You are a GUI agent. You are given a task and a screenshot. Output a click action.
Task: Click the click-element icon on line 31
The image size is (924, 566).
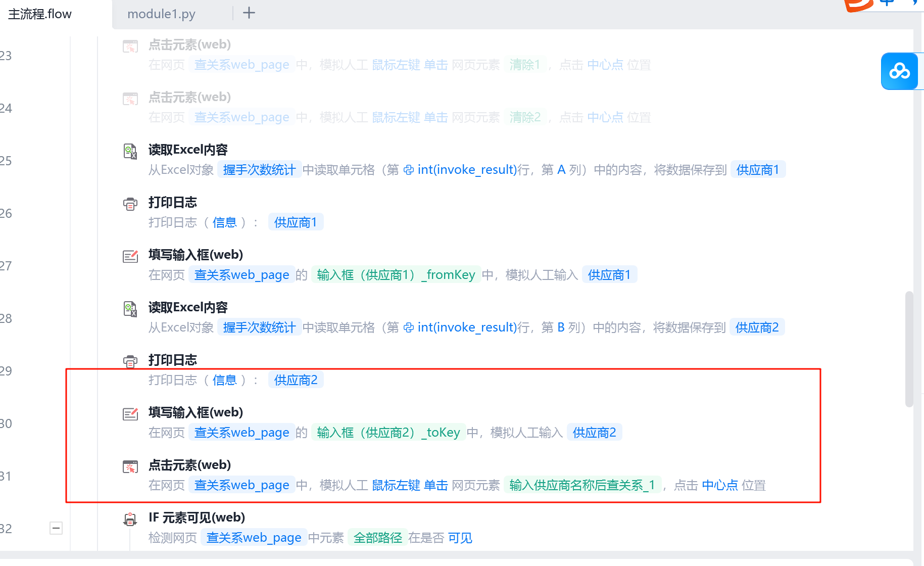click(130, 466)
